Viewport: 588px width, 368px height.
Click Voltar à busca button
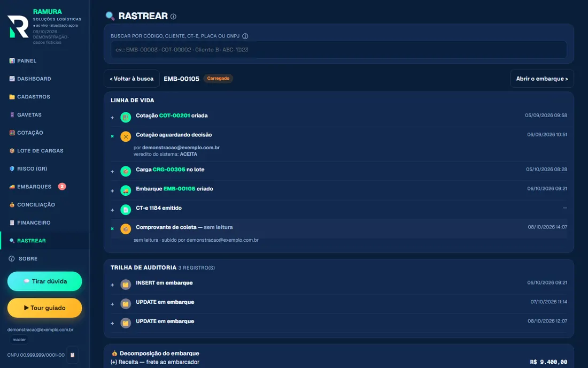[131, 79]
